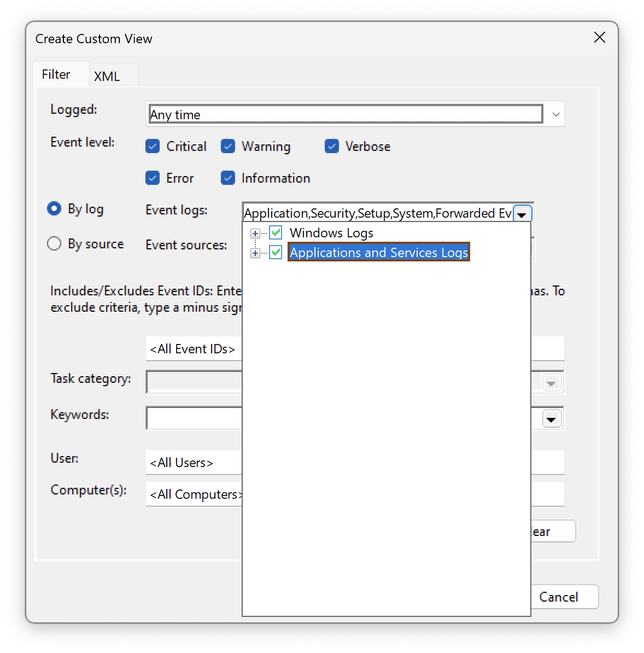Select the By log radio button

(54, 208)
